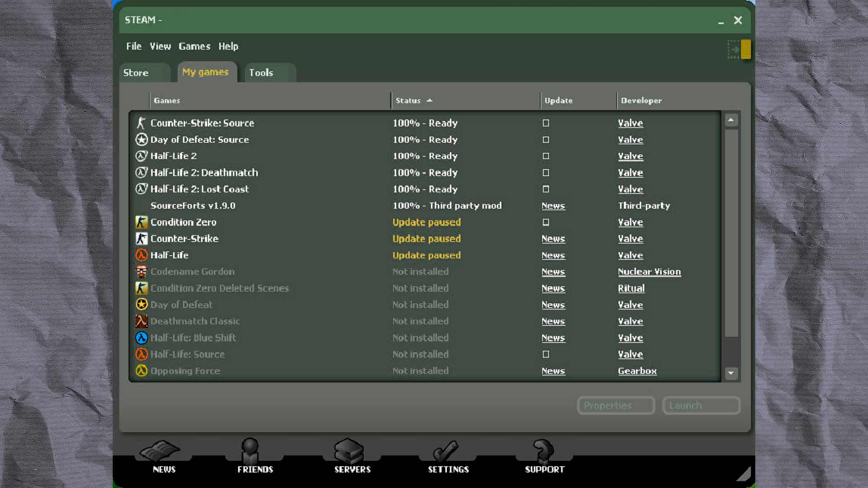The height and width of the screenshot is (488, 868).
Task: Click the Codename Gordon game icon
Action: pyautogui.click(x=142, y=272)
